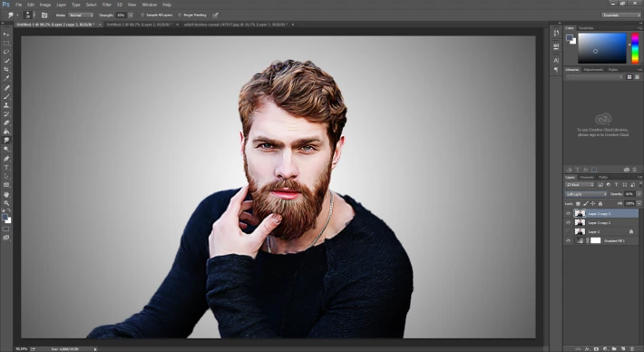Show hidden Layer 2 visibility box

pos(569,231)
